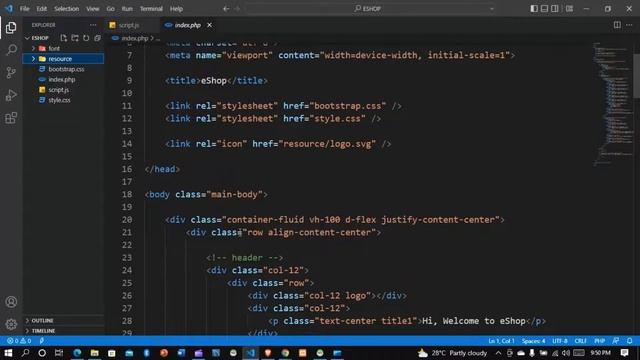Viewport: 640px width, 360px height.
Task: Toggle bottom panel visibility
Action: click(544, 9)
